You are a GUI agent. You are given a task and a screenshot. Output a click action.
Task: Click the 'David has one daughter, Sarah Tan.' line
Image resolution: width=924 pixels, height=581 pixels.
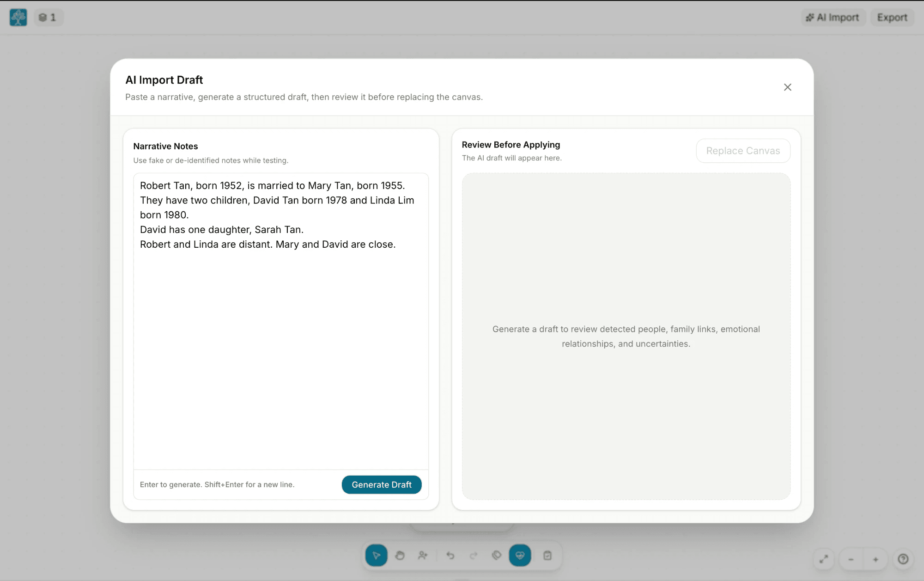[222, 230]
